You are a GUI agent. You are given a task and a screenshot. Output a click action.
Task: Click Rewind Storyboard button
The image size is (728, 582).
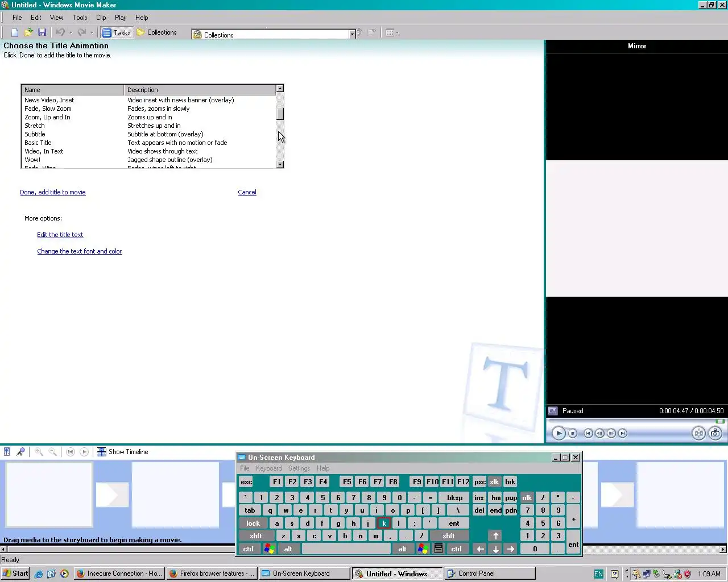(x=71, y=452)
